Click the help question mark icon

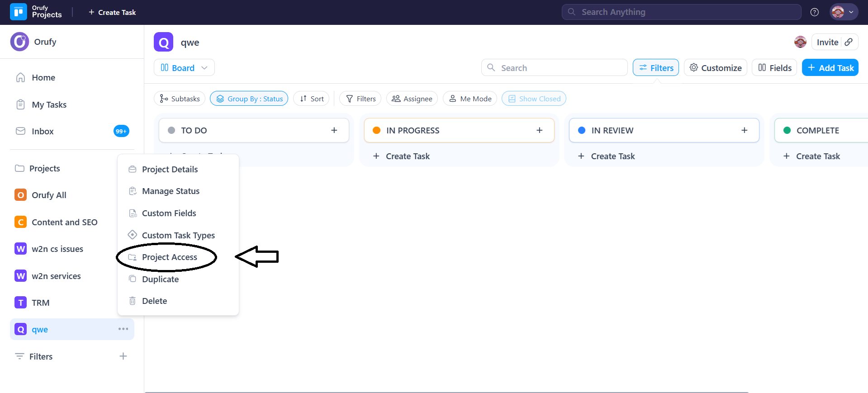pos(814,12)
